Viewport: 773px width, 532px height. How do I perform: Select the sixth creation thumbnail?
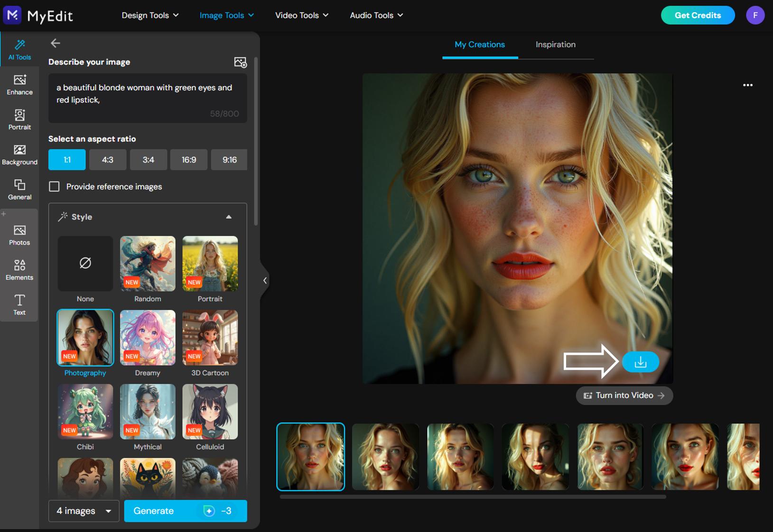pyautogui.click(x=685, y=457)
